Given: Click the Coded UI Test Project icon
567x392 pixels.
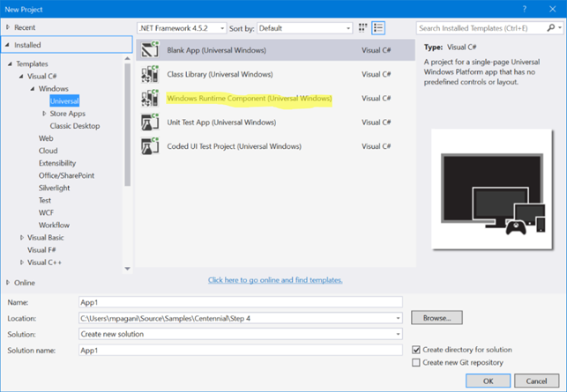Looking at the screenshot, I should pyautogui.click(x=150, y=146).
